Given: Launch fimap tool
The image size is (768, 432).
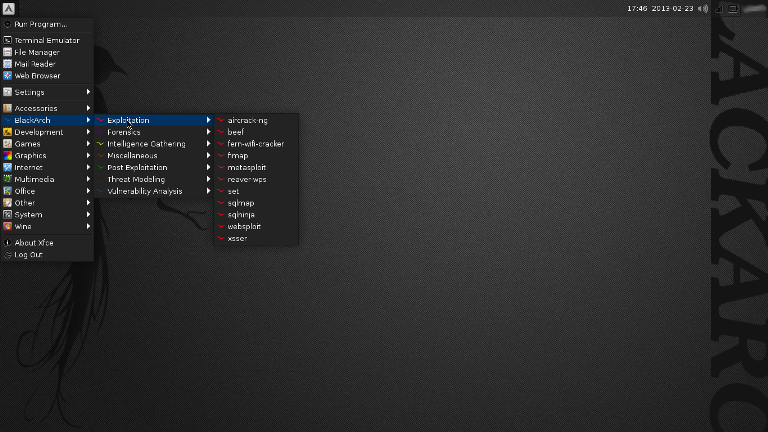Looking at the screenshot, I should coord(256,155).
